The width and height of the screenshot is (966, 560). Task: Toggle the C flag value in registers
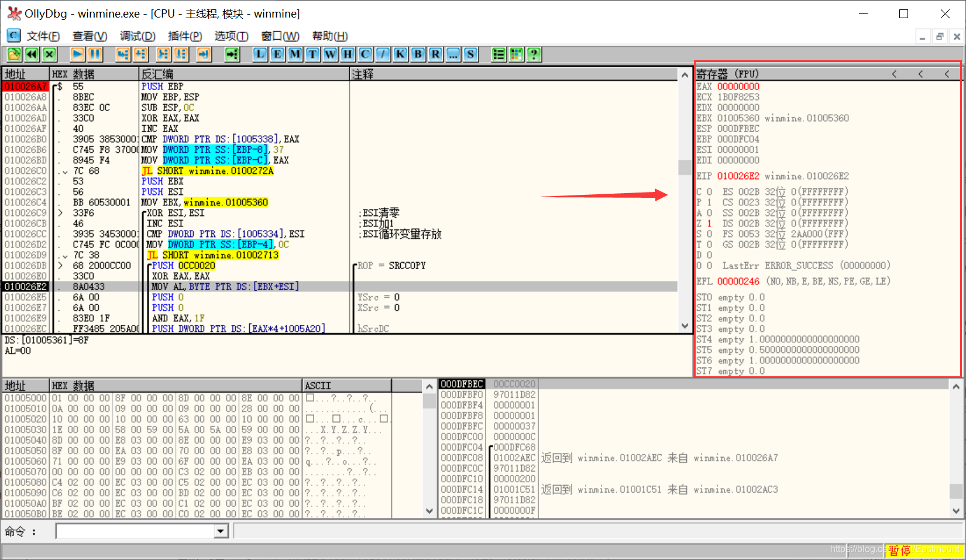(709, 192)
